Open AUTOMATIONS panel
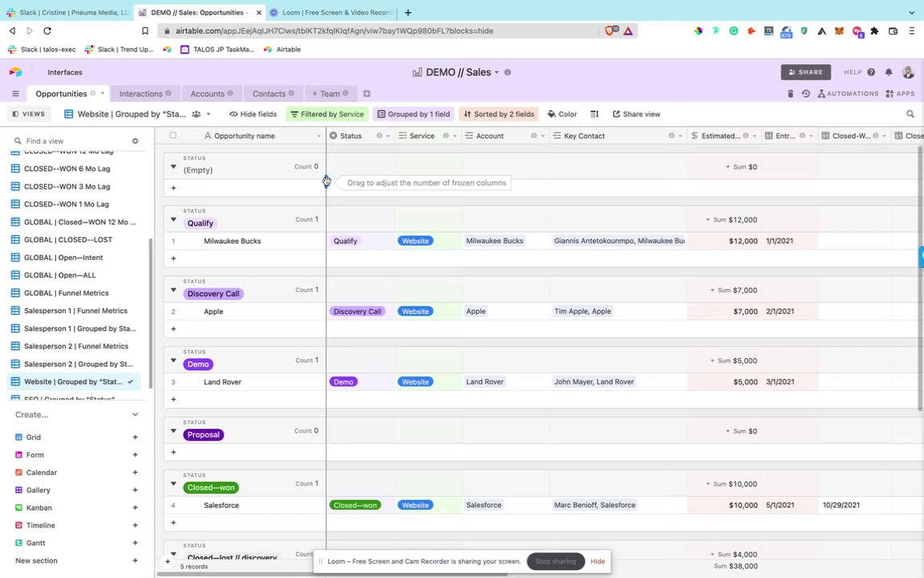The image size is (924, 578). pyautogui.click(x=848, y=94)
